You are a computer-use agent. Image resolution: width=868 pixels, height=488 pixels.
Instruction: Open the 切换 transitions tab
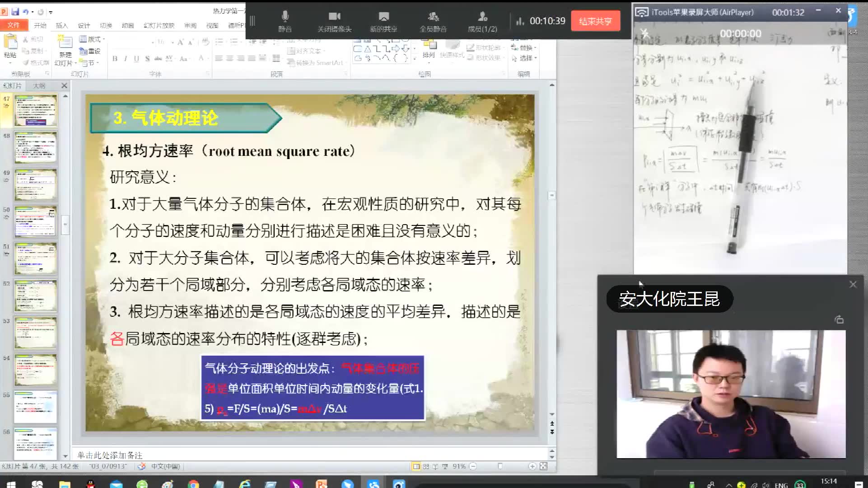tap(106, 25)
